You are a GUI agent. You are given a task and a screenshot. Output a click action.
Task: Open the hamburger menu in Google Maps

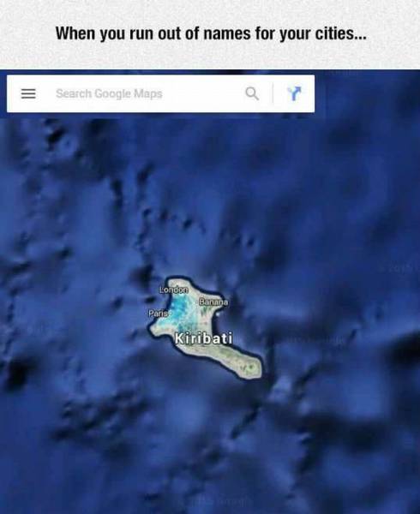28,93
